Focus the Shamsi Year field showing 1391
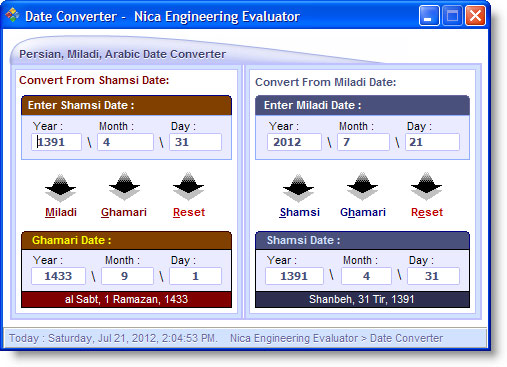Screen dimensions: 507x367 [56, 142]
